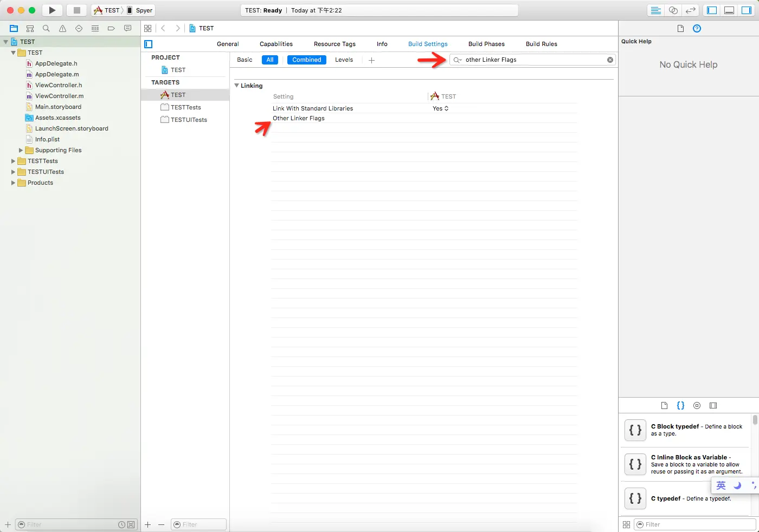Select the TEST project under PROJECT

coord(178,70)
